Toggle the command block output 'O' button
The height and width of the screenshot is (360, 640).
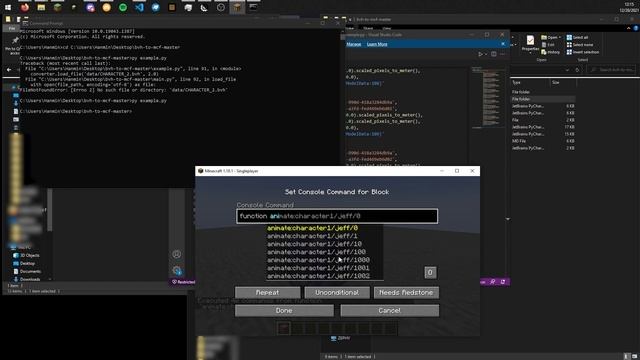point(430,273)
